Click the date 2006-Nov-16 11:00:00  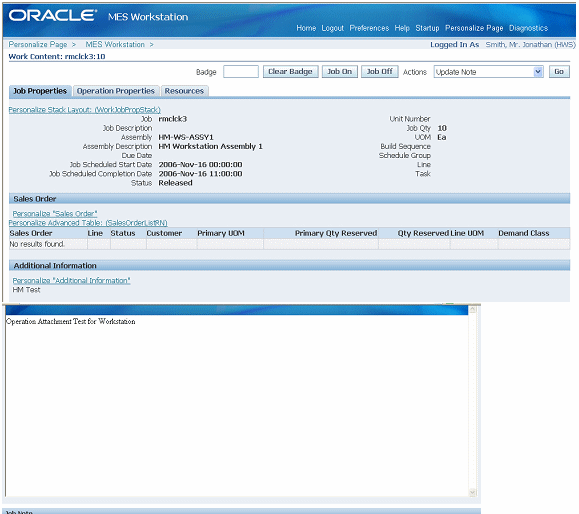[x=201, y=174]
